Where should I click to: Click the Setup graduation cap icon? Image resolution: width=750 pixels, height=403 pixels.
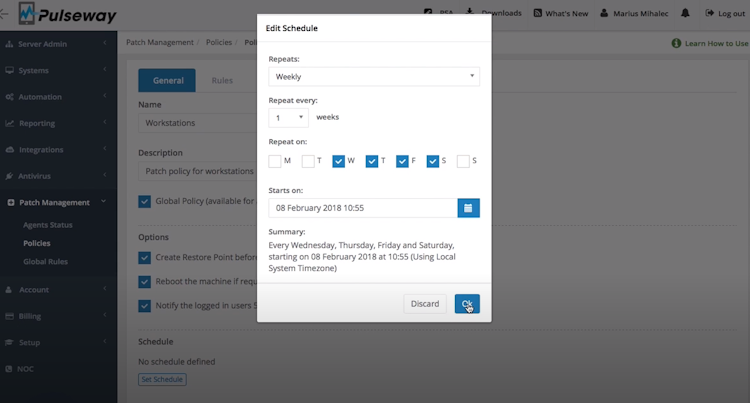tap(9, 342)
